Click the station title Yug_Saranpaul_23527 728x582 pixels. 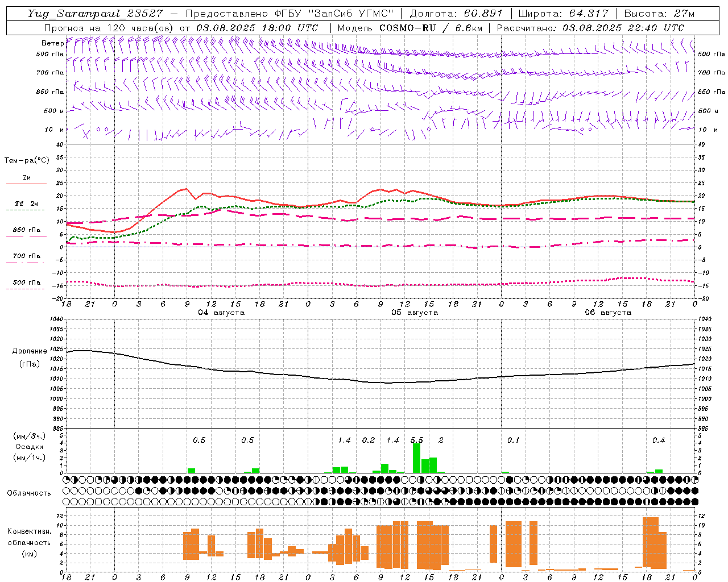click(94, 14)
